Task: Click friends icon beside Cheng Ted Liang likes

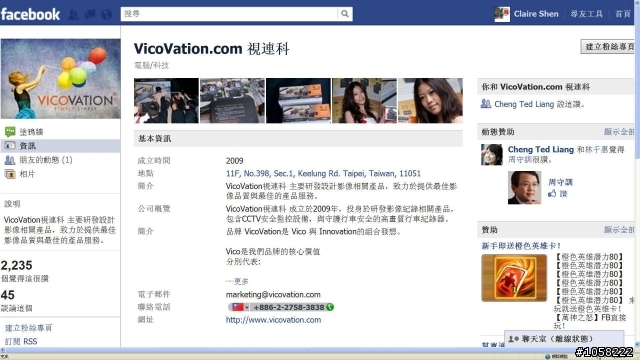Action: [486, 104]
